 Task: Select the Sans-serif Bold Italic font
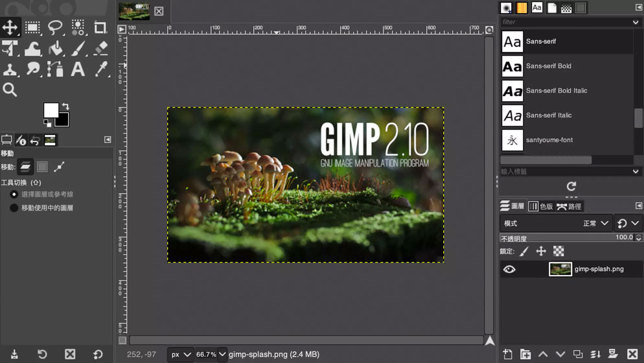coord(567,91)
